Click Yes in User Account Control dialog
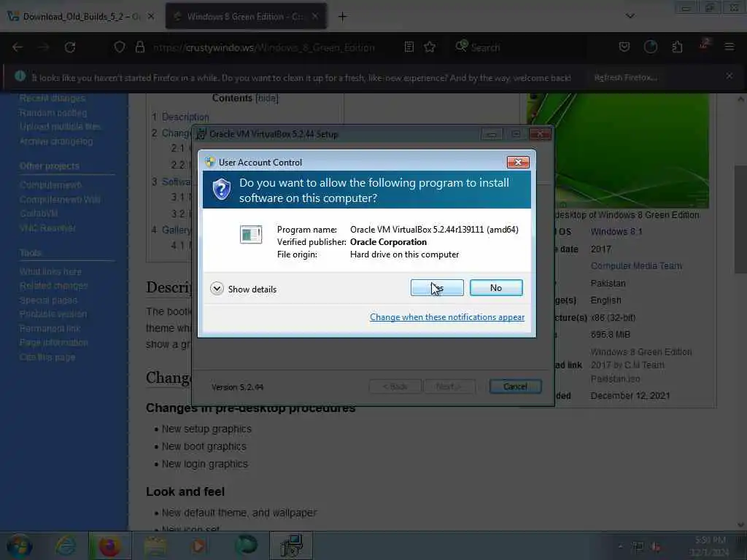Viewport: 747px width, 560px height. [437, 287]
